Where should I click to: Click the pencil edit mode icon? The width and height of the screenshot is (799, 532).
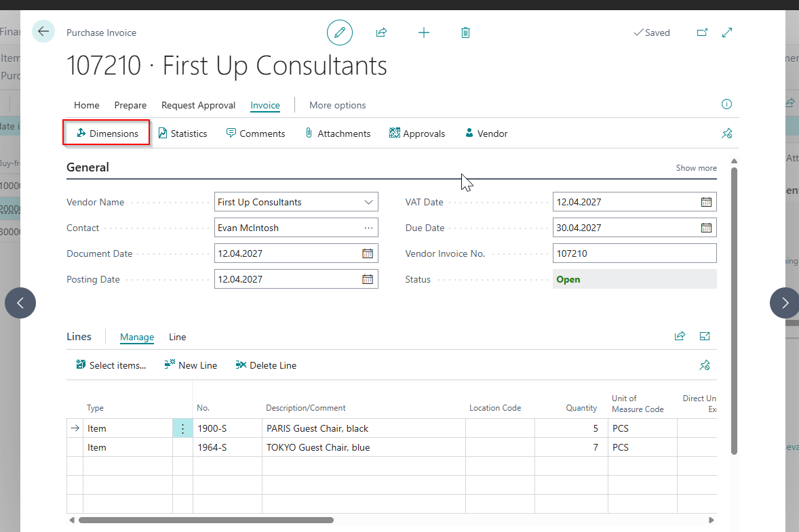[340, 33]
